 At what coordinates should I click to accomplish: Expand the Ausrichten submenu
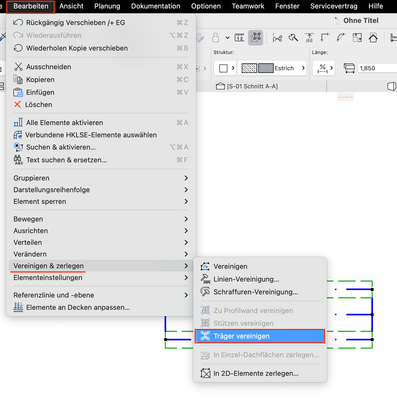click(x=100, y=231)
